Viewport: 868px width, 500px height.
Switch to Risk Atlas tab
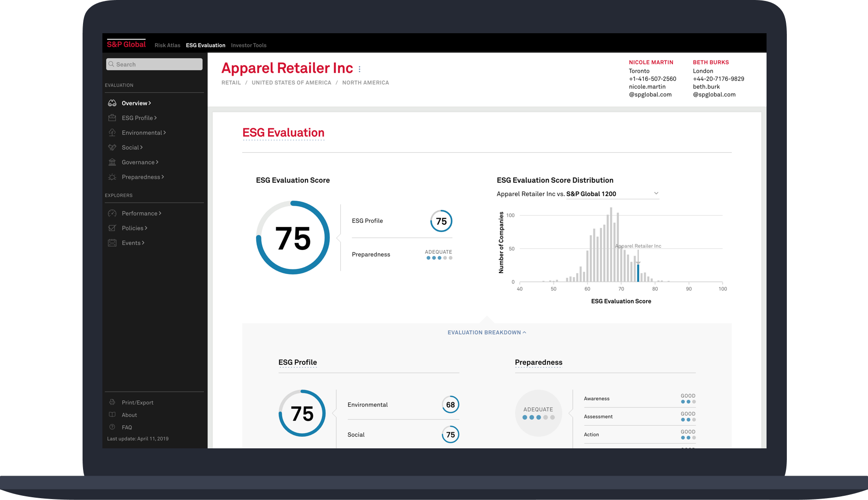point(167,45)
